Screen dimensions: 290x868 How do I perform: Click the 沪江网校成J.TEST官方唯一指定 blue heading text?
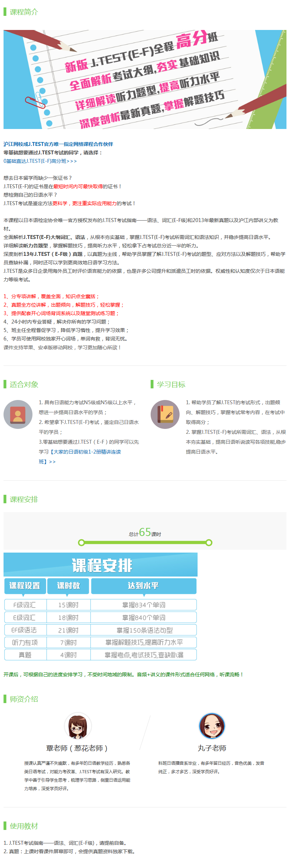[58, 144]
